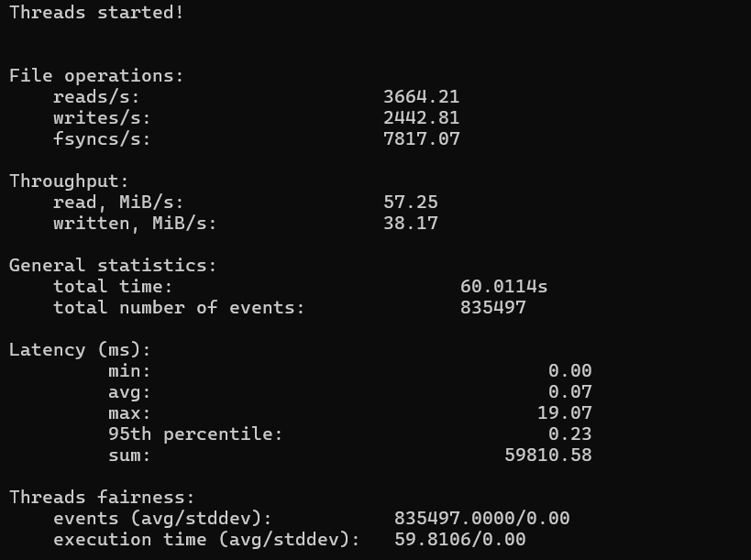The width and height of the screenshot is (751, 560).
Task: Click the min latency value 0.00
Action: tap(570, 370)
